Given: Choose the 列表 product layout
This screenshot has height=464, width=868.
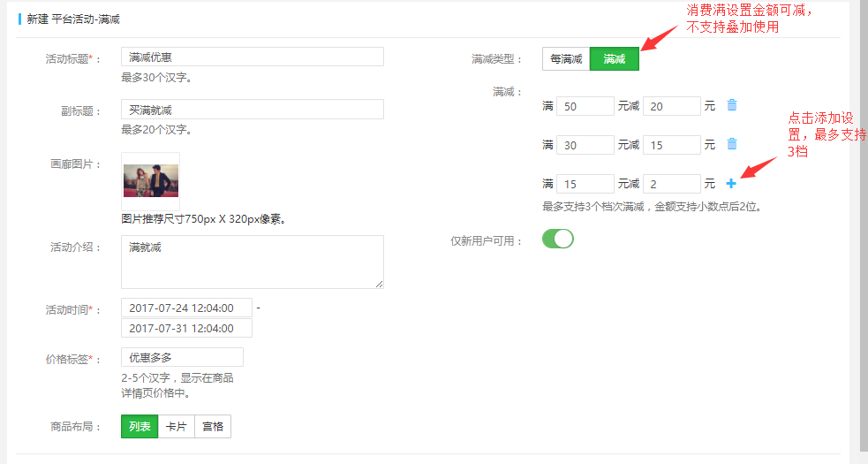Looking at the screenshot, I should [x=140, y=427].
